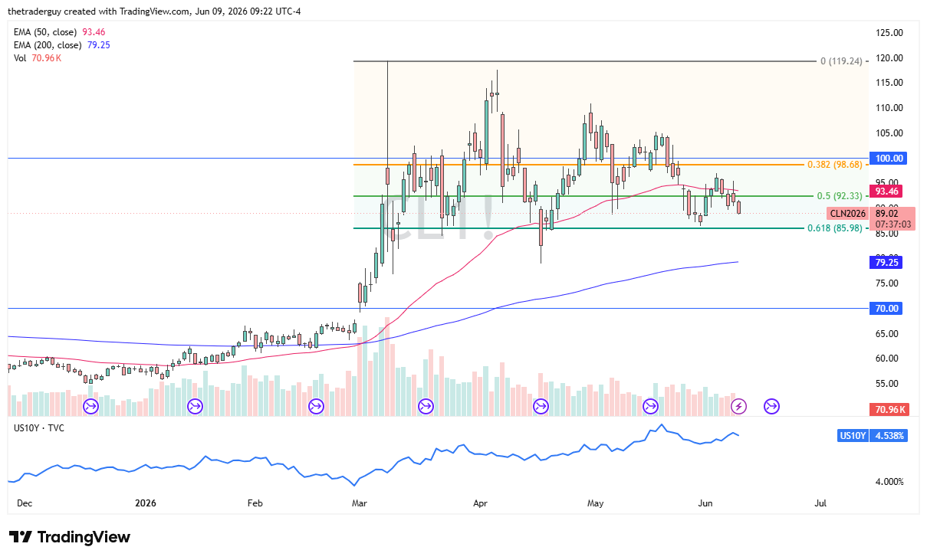
Task: Click the 0 (119.24) Fibonacci label
Action: (x=841, y=61)
